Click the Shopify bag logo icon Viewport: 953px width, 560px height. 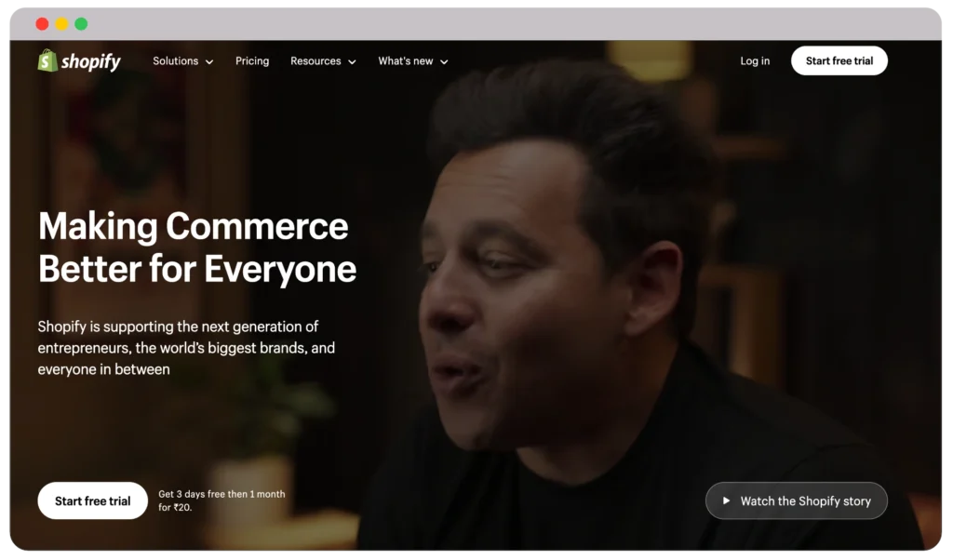click(47, 60)
